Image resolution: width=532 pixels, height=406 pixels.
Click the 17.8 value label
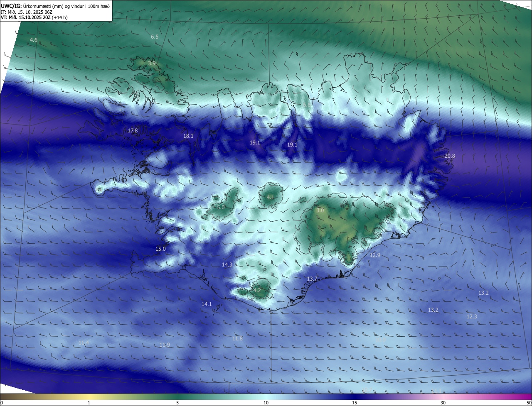[x=133, y=131]
